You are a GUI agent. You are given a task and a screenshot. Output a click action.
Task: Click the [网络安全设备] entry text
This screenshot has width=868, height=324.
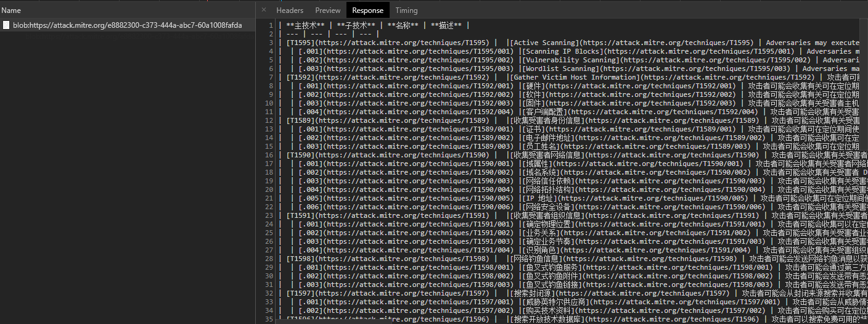tap(549, 207)
